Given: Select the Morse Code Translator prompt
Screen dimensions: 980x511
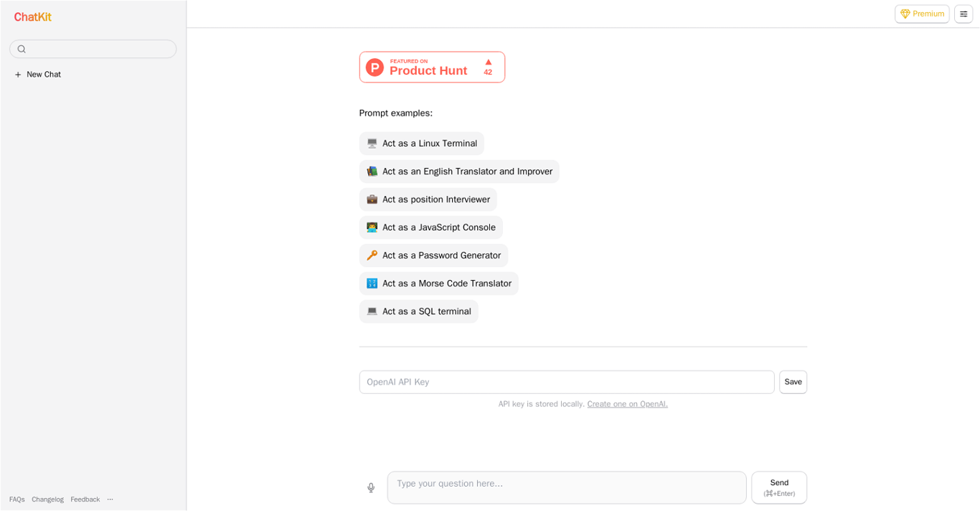Looking at the screenshot, I should pyautogui.click(x=439, y=283).
